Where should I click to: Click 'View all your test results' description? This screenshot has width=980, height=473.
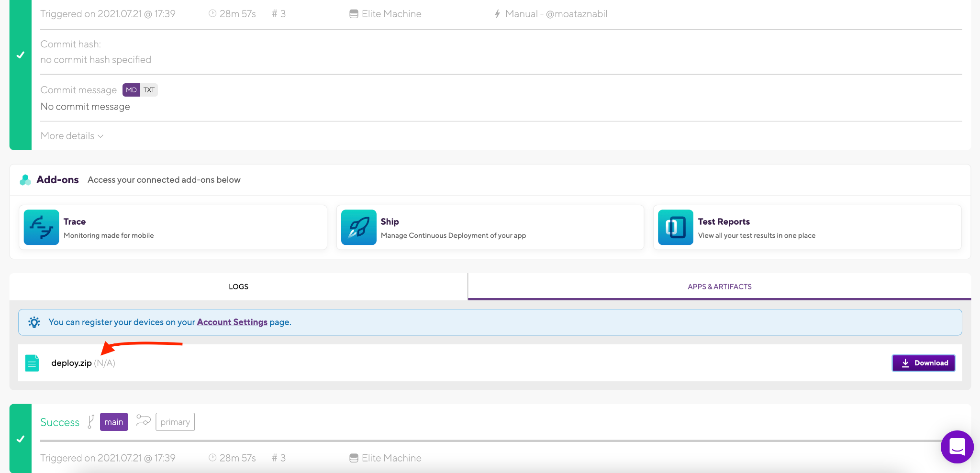[x=757, y=235]
